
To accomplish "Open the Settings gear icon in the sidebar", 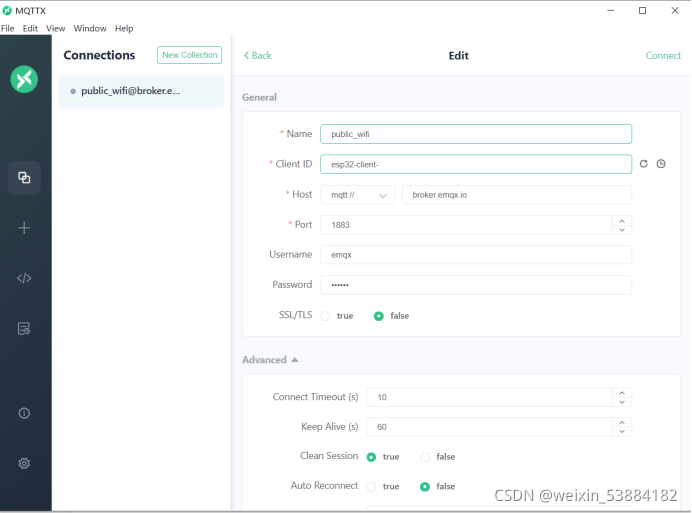I will coord(24,463).
